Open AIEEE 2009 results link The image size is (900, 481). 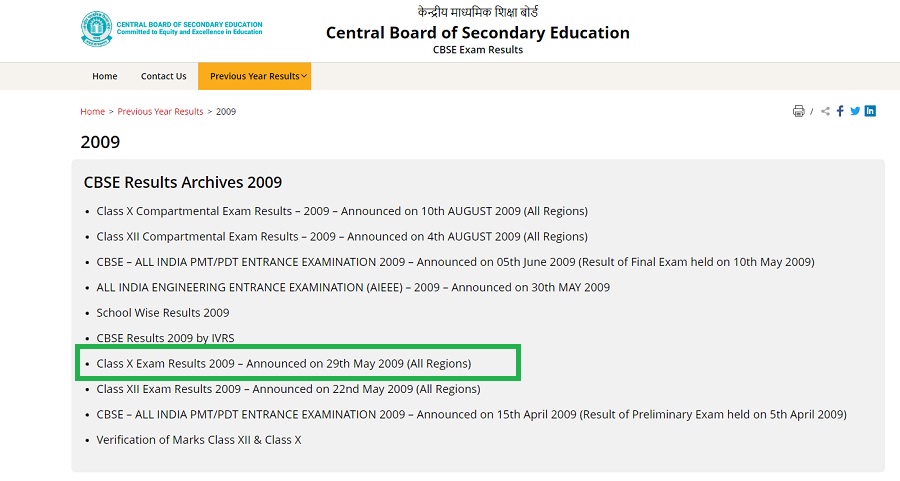[353, 287]
